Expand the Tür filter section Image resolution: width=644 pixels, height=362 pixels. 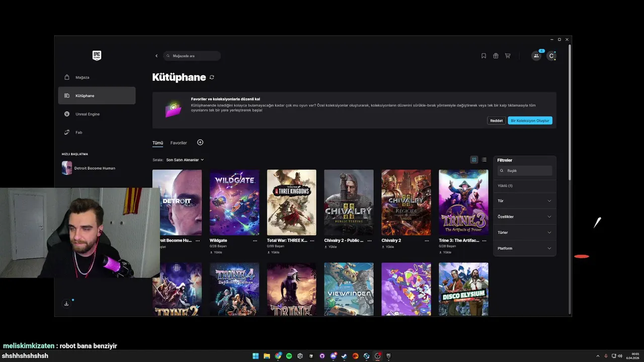(x=524, y=201)
